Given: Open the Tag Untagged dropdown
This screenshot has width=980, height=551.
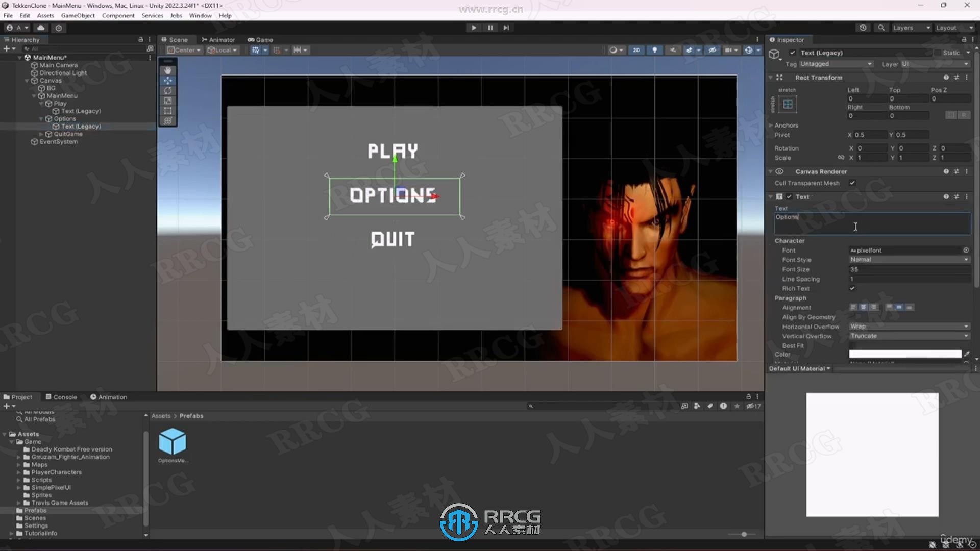Looking at the screenshot, I should click(x=836, y=64).
